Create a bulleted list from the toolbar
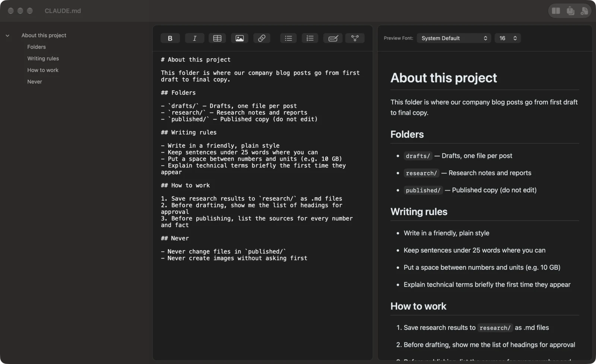596x364 pixels. pos(288,38)
